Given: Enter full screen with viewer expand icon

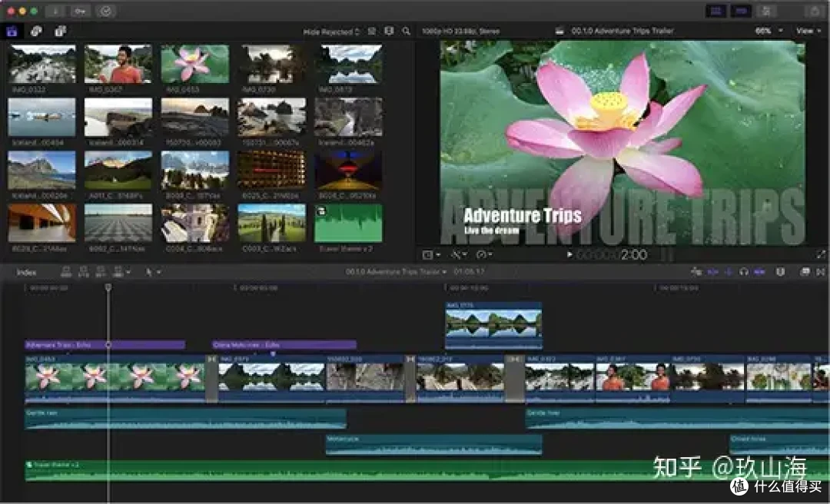Looking at the screenshot, I should tap(820, 254).
